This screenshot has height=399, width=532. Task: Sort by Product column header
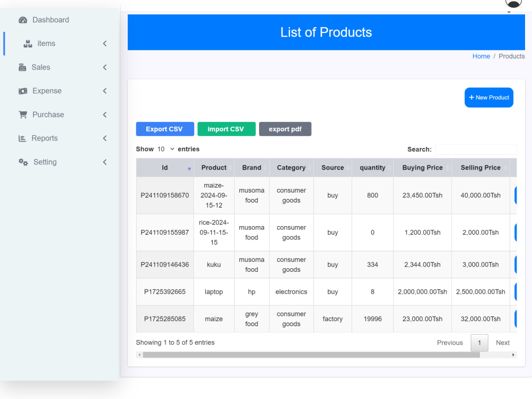[214, 168]
